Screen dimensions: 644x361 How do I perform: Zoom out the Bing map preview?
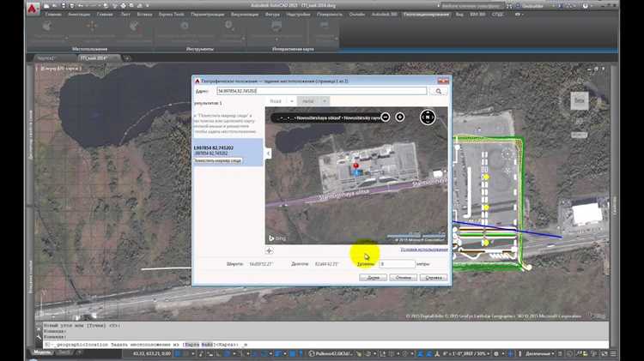point(386,117)
